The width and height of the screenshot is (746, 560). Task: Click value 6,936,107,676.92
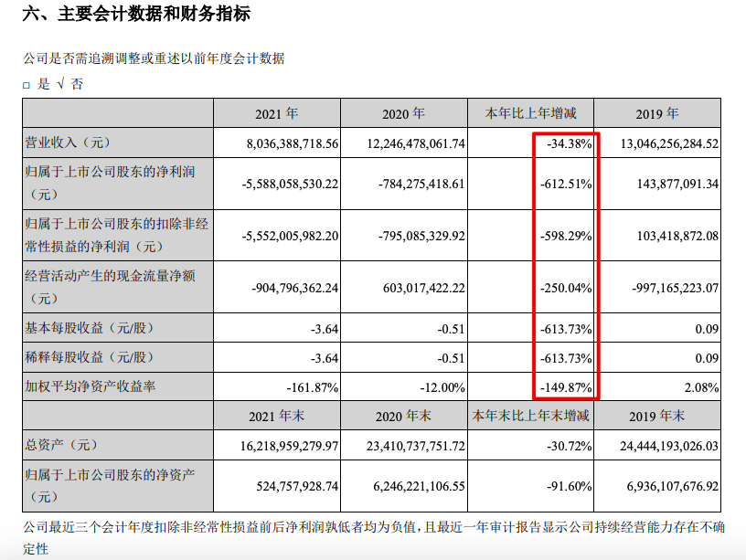click(x=673, y=486)
